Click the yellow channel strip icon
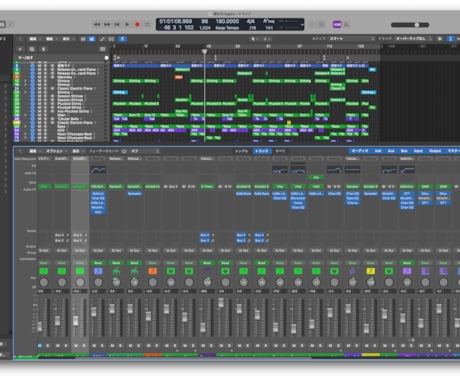The image size is (460, 380). coord(370,271)
